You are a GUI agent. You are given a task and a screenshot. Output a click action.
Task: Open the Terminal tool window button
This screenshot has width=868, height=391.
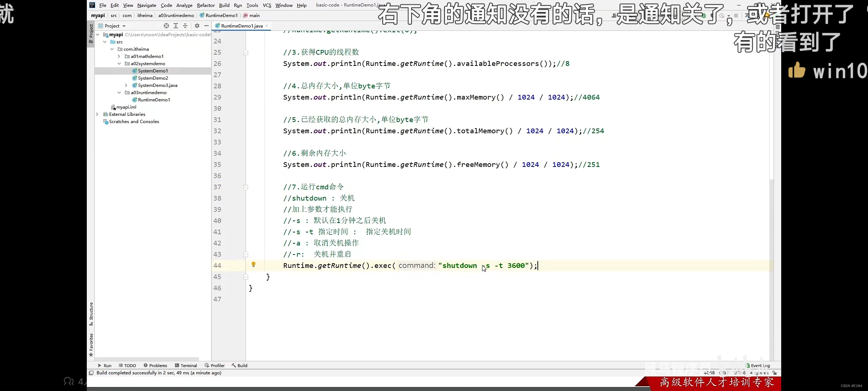pos(186,366)
